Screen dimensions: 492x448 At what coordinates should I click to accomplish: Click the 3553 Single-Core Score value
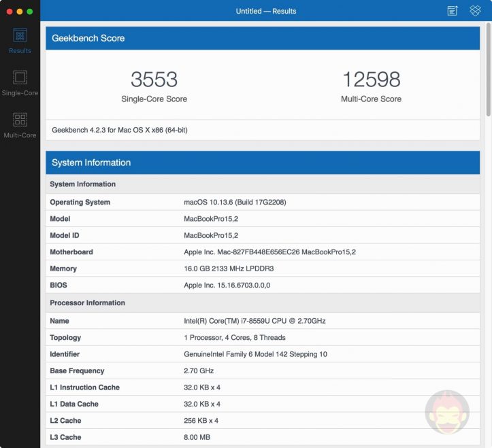(154, 80)
